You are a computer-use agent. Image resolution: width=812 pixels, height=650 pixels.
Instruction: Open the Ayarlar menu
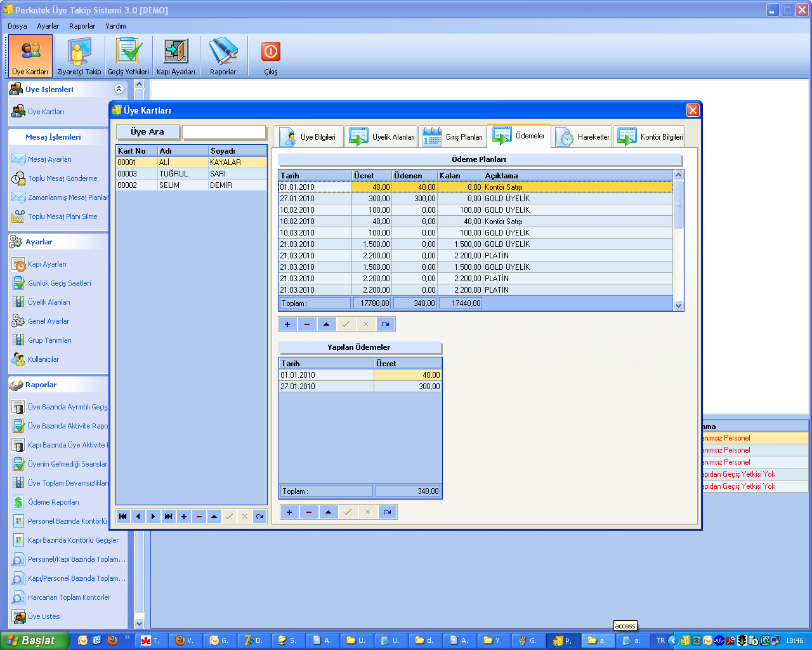click(x=48, y=26)
